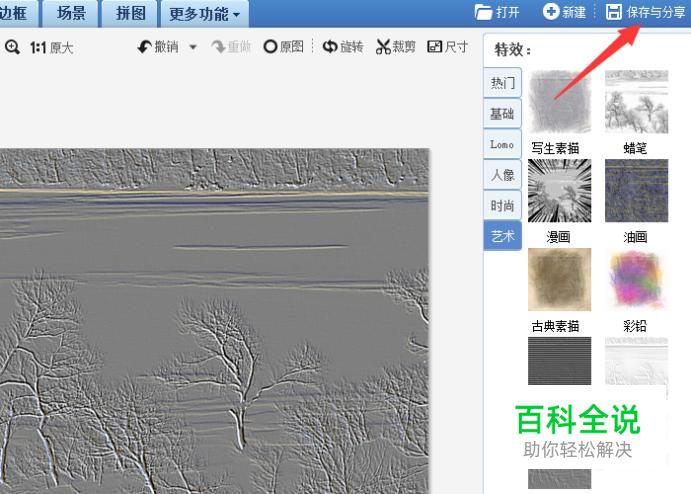The width and height of the screenshot is (691, 494).
Task: Apply the 蜡笔 effect thumbnail
Action: [636, 102]
